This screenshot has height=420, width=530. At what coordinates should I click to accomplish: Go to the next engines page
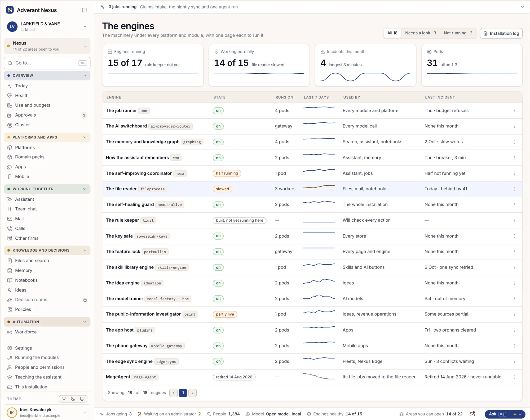point(193,393)
